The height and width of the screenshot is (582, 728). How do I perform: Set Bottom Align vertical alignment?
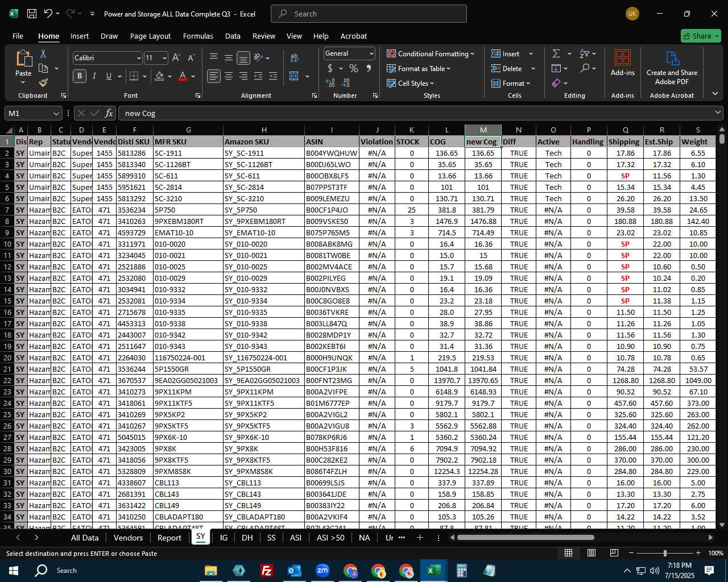tap(243, 57)
